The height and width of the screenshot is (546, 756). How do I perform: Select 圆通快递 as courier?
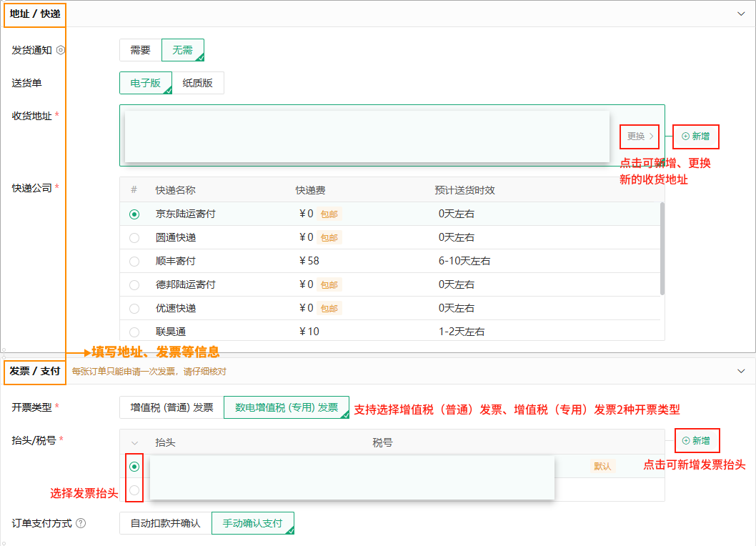134,237
